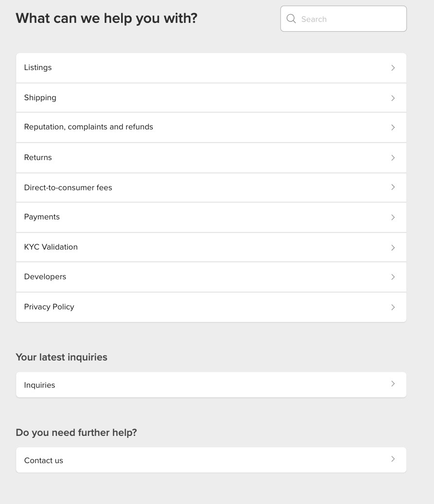This screenshot has width=434, height=504.
Task: Open Reputation, complaints and refunds
Action: click(x=211, y=127)
